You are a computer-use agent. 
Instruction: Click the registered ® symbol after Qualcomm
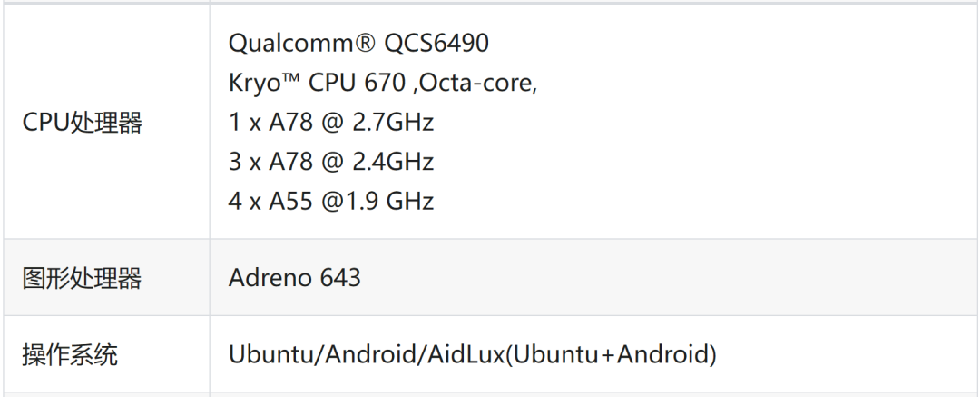[366, 44]
